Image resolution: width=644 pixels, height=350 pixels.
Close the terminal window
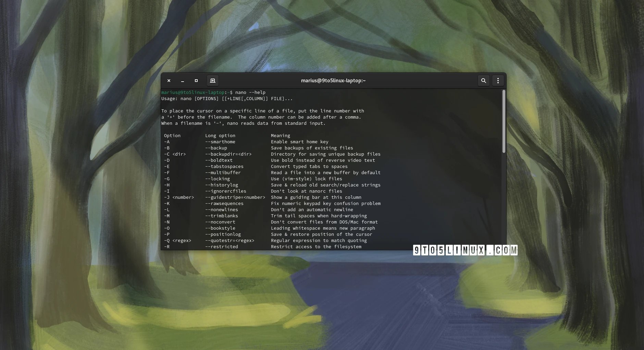pyautogui.click(x=169, y=81)
